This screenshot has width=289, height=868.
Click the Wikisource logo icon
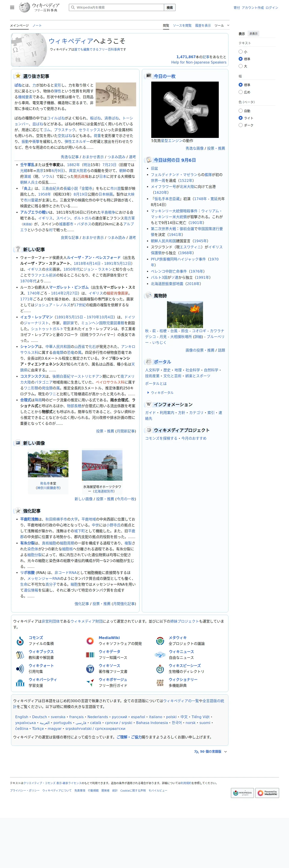pyautogui.click(x=90, y=669)
